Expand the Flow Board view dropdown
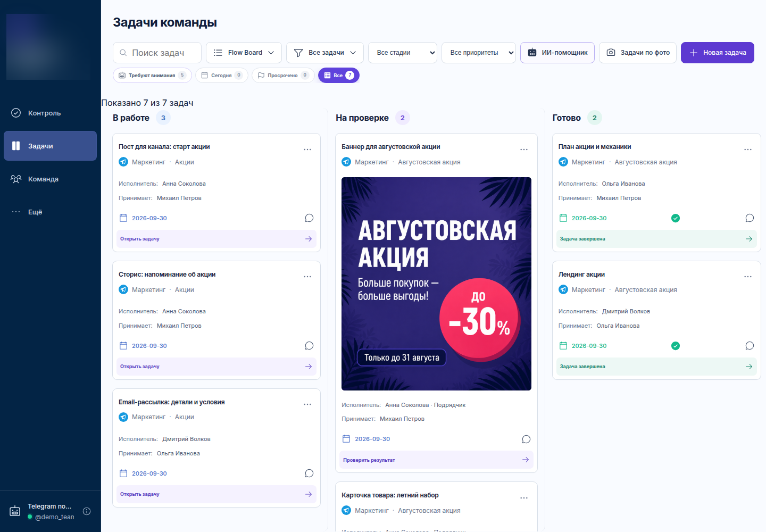 point(244,53)
